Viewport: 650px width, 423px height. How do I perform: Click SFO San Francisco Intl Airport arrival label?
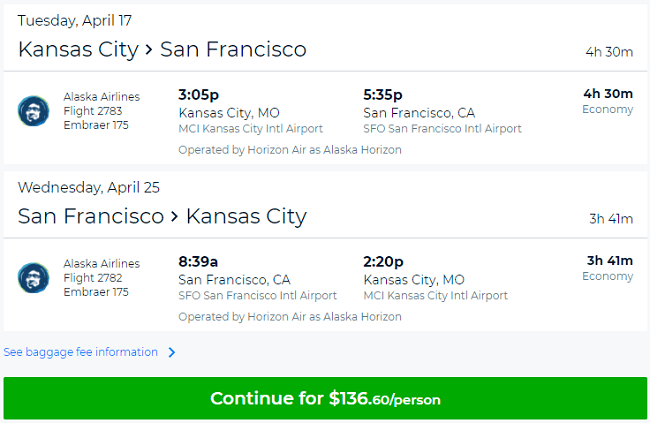(x=442, y=129)
